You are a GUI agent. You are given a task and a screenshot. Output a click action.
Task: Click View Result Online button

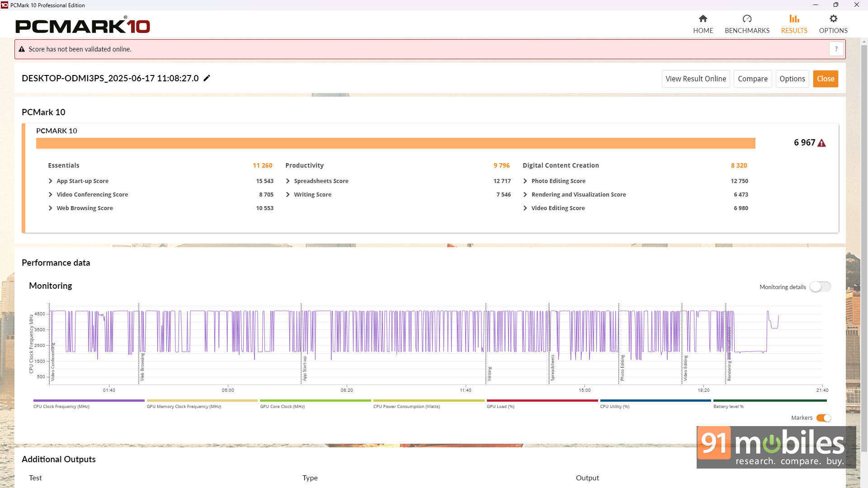[695, 79]
